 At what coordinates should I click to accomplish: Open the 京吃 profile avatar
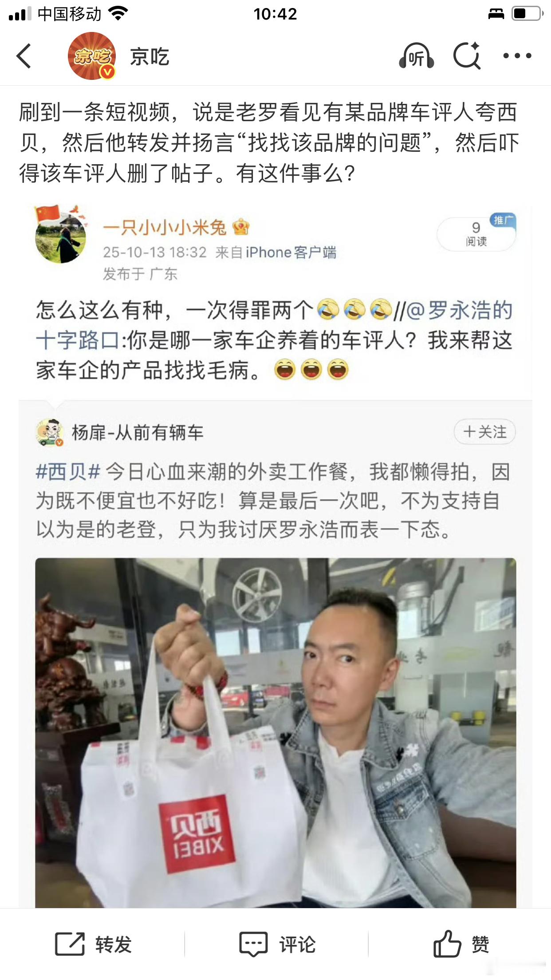click(x=92, y=56)
